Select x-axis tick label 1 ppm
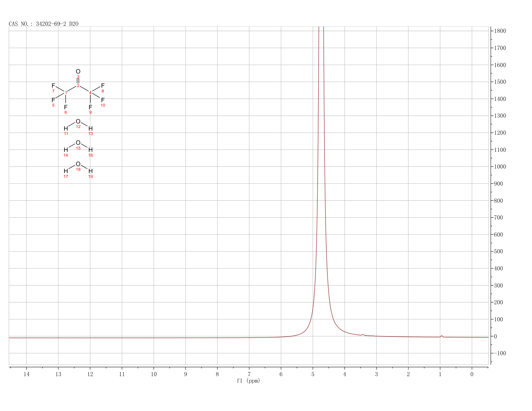 440,374
